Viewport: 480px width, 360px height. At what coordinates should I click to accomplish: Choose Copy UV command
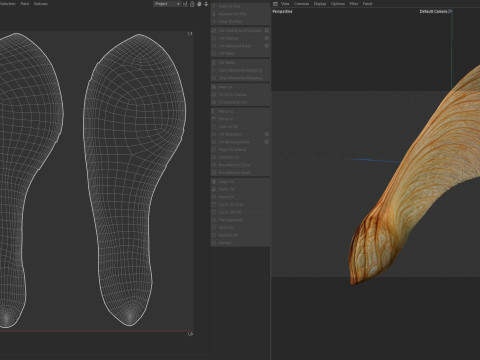(240, 182)
